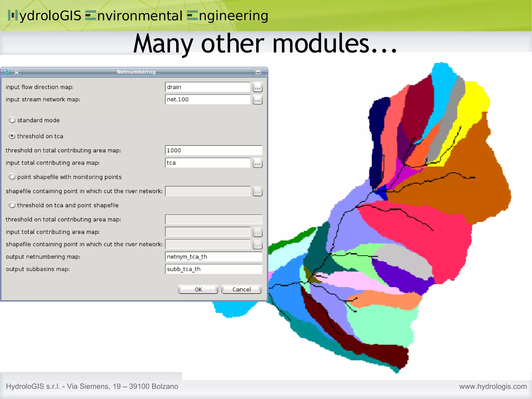Click the output subbasins map field subb_tca_th
532x399 pixels.
213,269
